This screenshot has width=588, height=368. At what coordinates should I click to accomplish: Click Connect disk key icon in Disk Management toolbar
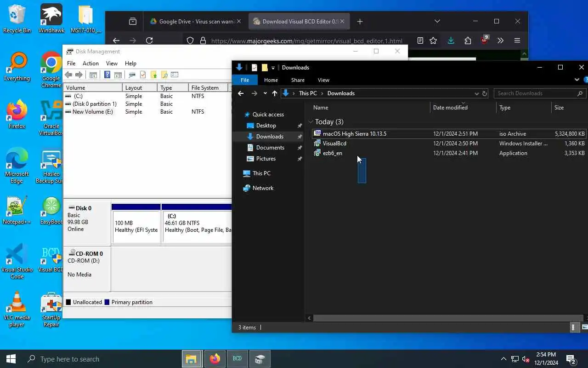[x=132, y=75]
